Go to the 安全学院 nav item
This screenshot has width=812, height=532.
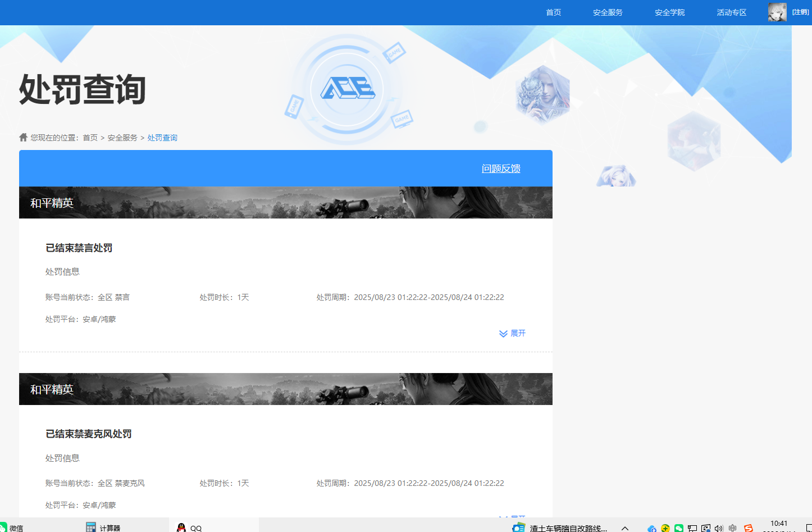click(669, 12)
